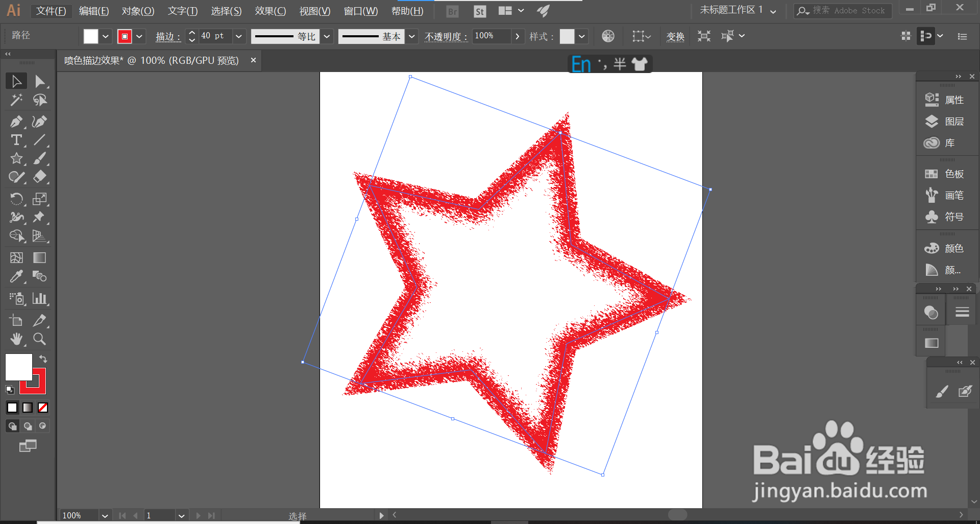980x524 pixels.
Task: Select the Gradient tool
Action: 40,258
